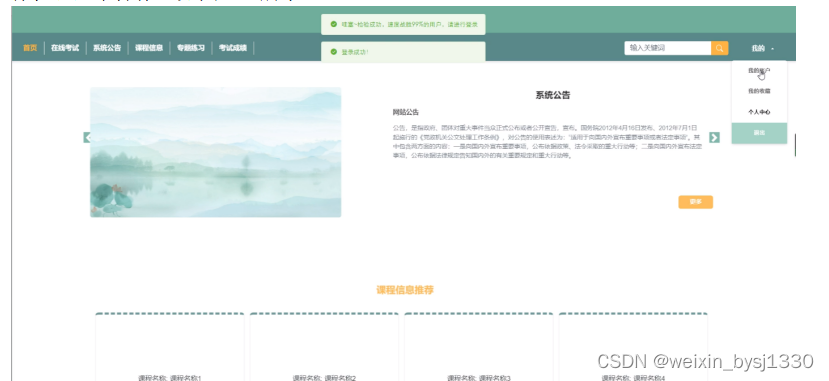Viewport: 829px width, 381px height.
Task: Select 课程信息 in the navigation bar
Action: (149, 48)
